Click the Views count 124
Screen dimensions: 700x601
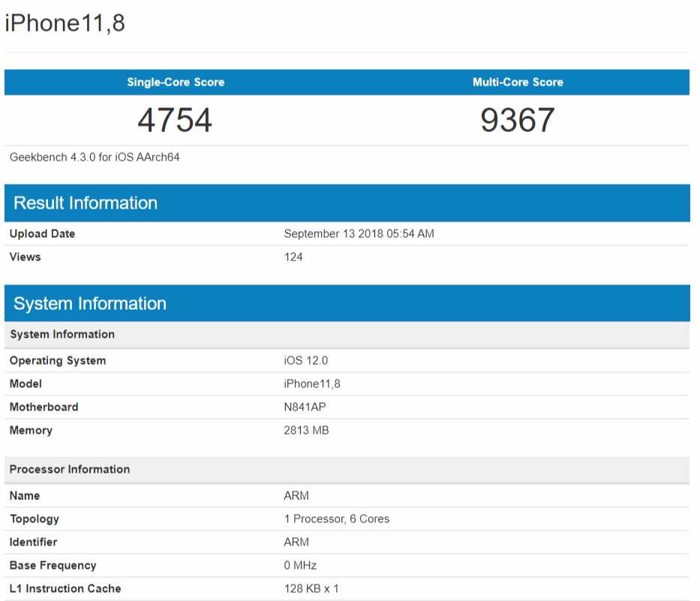click(293, 257)
